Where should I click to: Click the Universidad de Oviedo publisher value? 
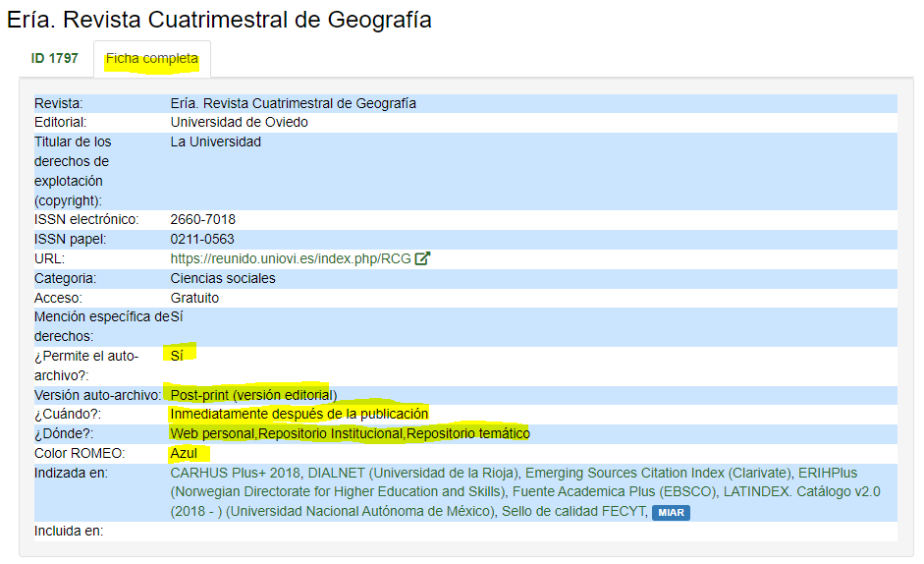pyautogui.click(x=239, y=123)
